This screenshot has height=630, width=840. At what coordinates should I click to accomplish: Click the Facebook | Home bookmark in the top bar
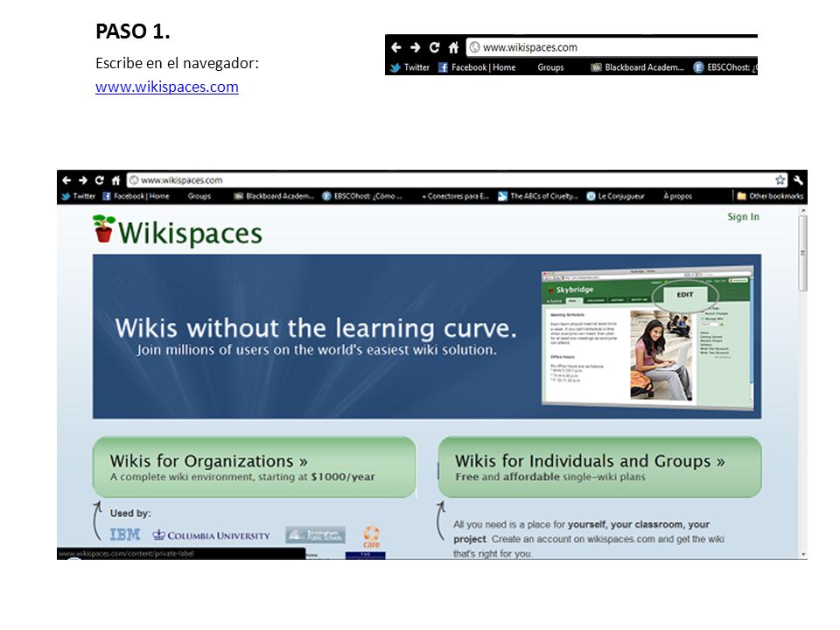[477, 67]
